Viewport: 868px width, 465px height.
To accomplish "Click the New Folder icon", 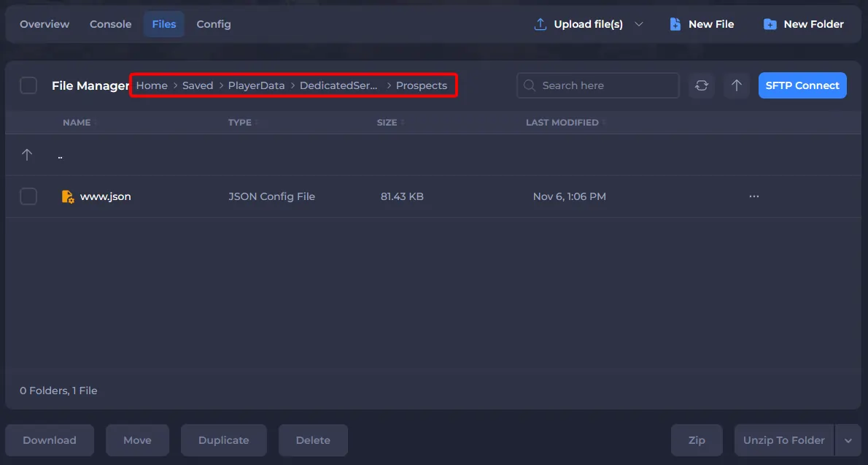I will pos(770,23).
